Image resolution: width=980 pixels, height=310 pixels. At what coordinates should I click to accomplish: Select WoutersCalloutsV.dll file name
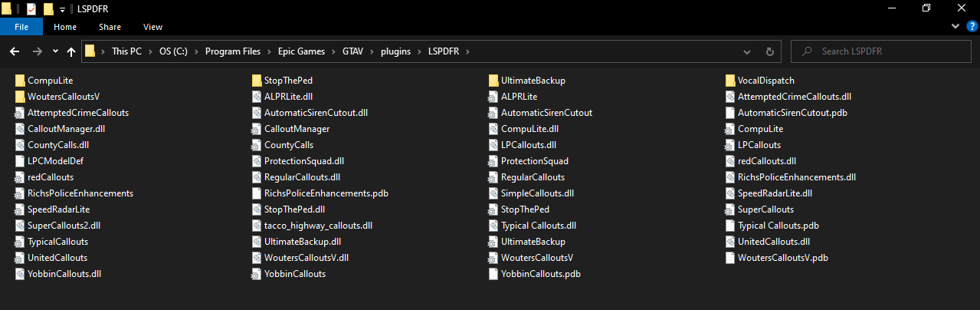[x=306, y=258]
